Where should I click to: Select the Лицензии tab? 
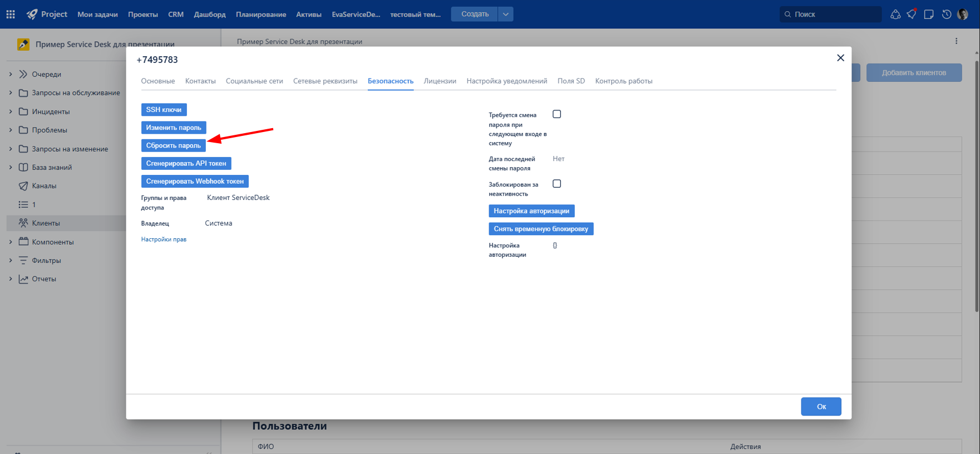click(x=440, y=81)
